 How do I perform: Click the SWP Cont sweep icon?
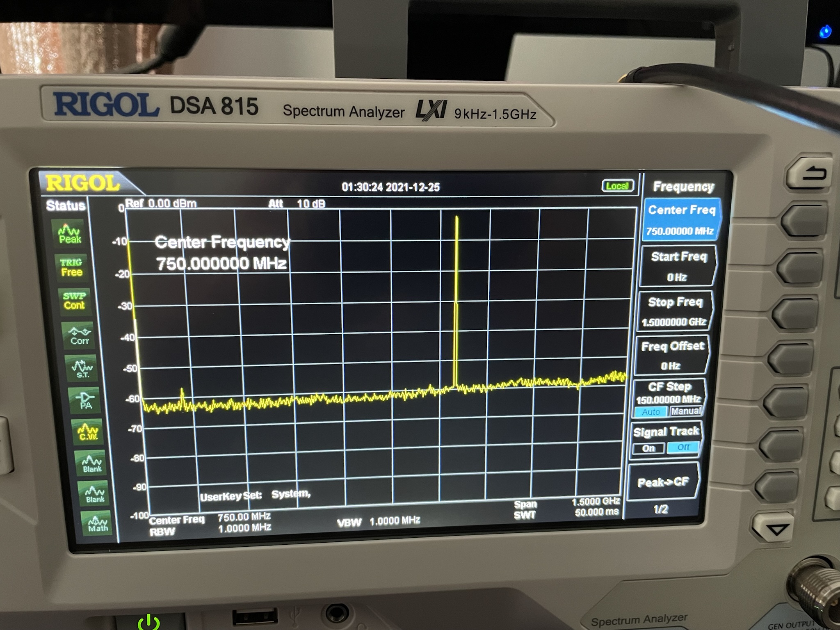74,301
